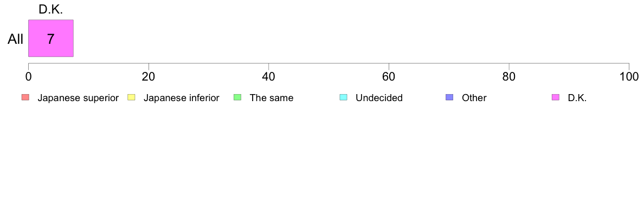
Task: Select the Other legend label
Action: (x=474, y=98)
